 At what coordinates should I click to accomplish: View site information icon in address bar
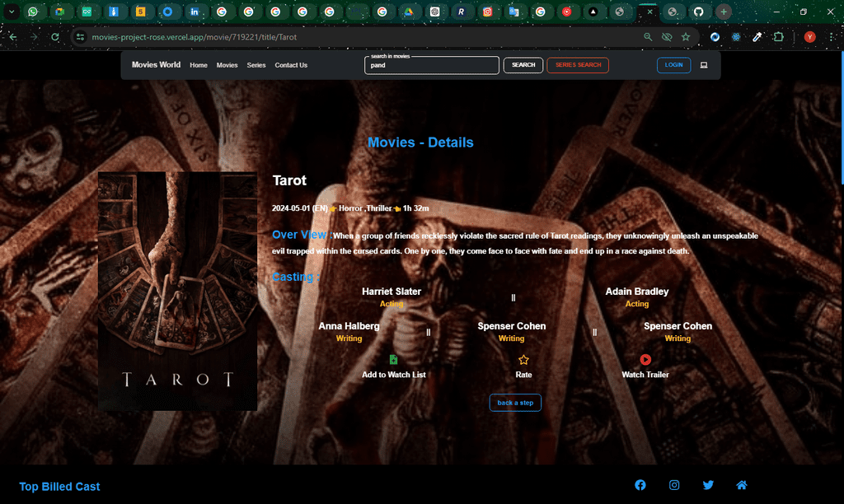click(80, 37)
